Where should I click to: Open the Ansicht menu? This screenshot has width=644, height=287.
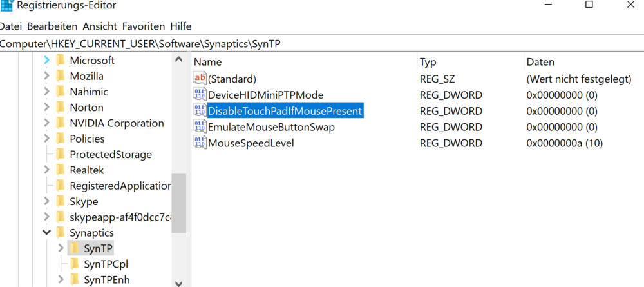point(99,26)
